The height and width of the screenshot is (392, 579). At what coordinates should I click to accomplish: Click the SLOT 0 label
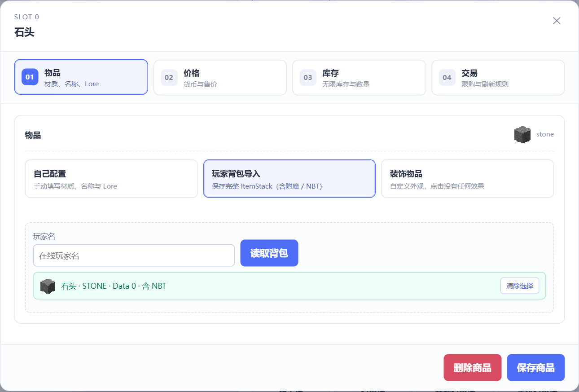pos(26,17)
